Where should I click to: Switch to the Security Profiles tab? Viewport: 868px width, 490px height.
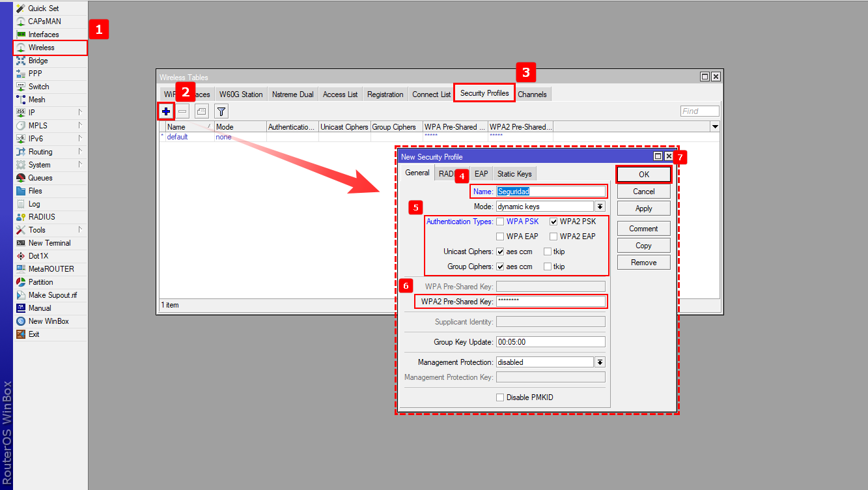tap(484, 93)
